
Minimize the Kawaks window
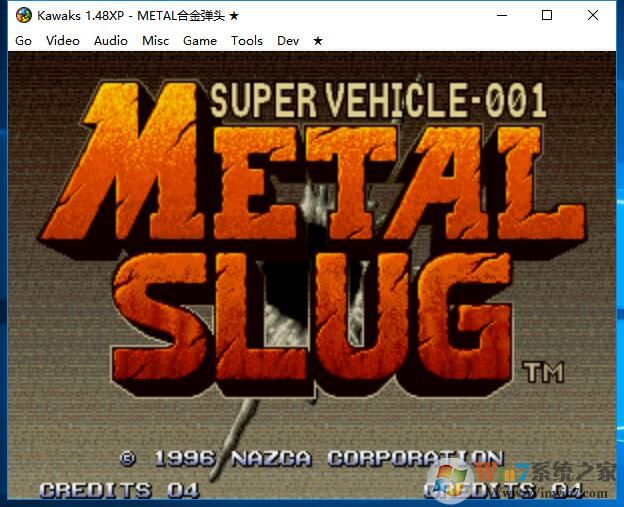click(502, 16)
